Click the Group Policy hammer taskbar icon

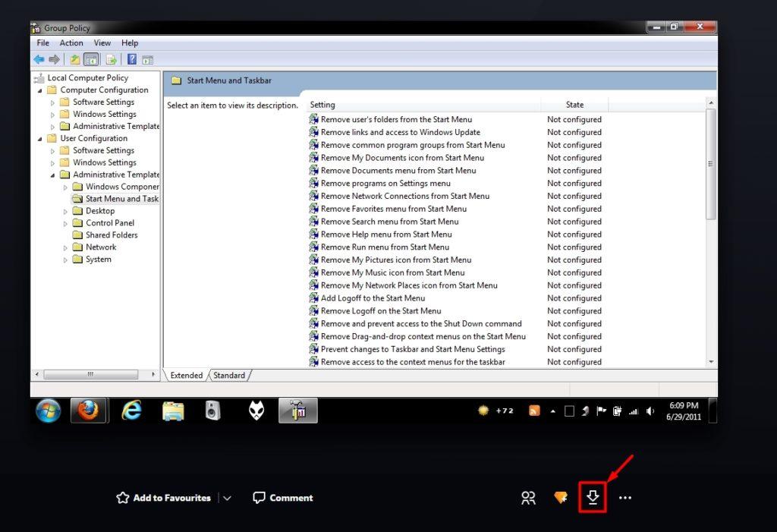[297, 411]
